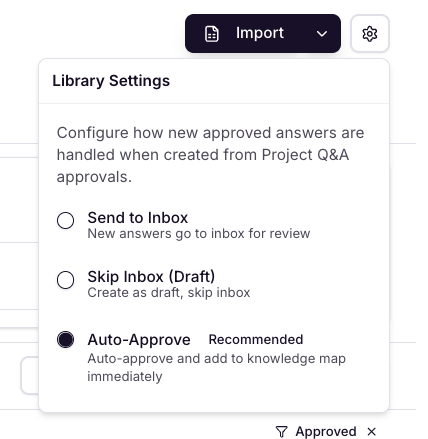Open library settings via the gear icon

(370, 34)
